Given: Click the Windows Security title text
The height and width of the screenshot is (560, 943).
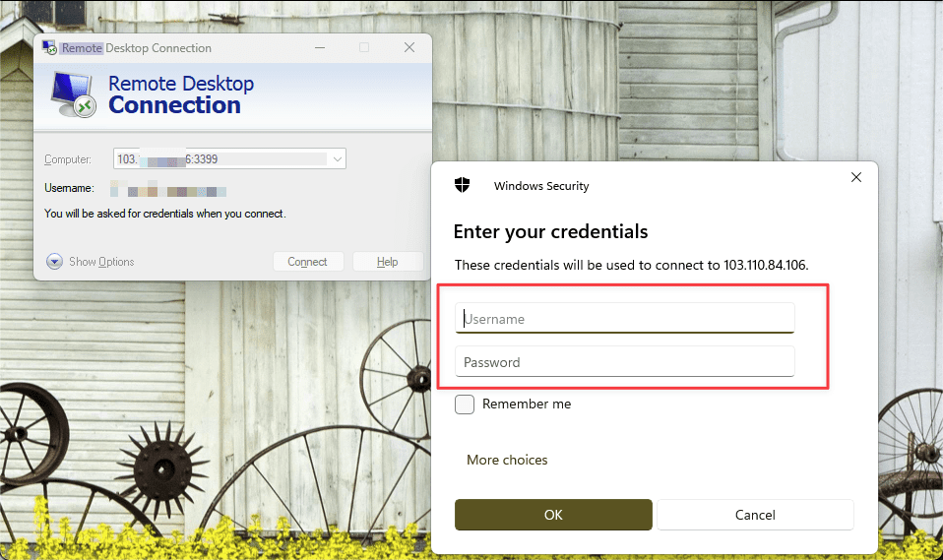Looking at the screenshot, I should point(541,186).
